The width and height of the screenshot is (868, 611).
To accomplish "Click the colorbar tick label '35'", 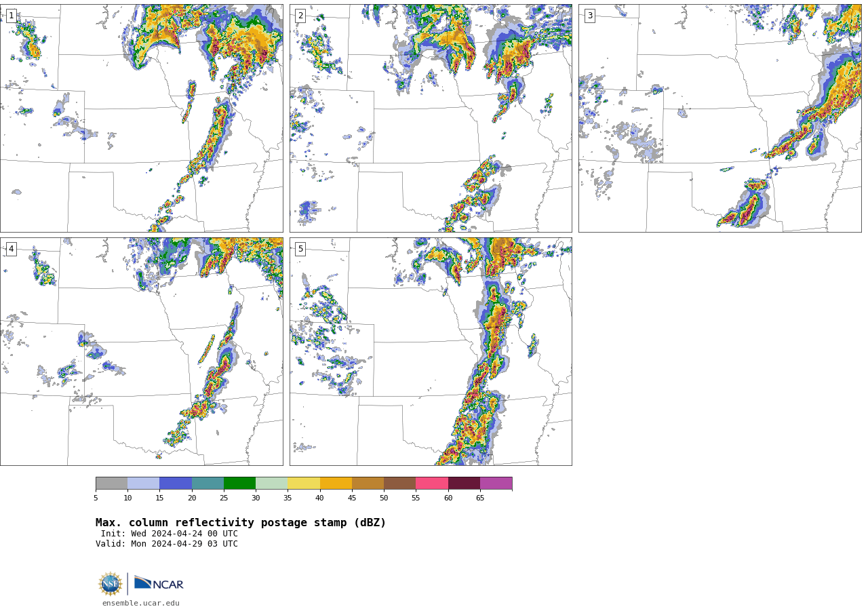I will click(x=288, y=498).
